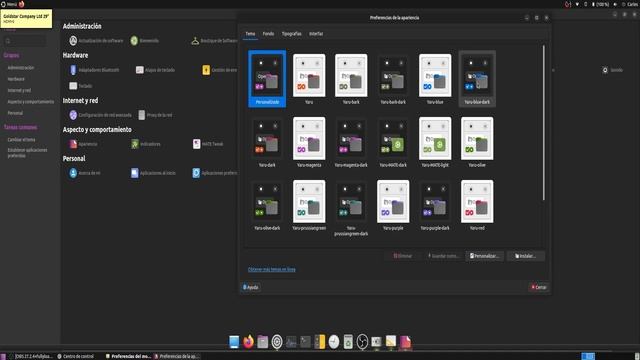Image resolution: width=640 pixels, height=360 pixels.
Task: Apply the Yaru-bark-dark theme
Action: click(393, 79)
